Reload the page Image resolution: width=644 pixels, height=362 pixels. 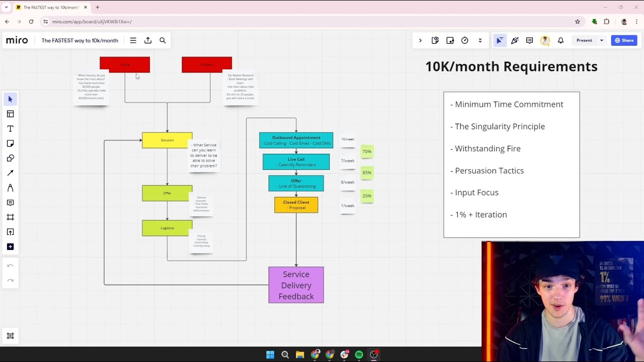click(x=31, y=22)
